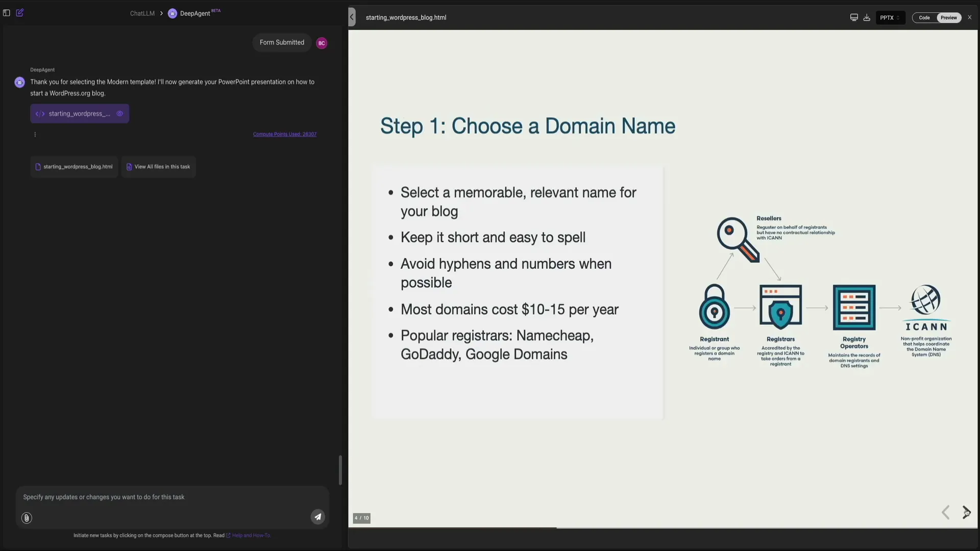Click the Step 1: Choose a Domain Name heading

[528, 126]
